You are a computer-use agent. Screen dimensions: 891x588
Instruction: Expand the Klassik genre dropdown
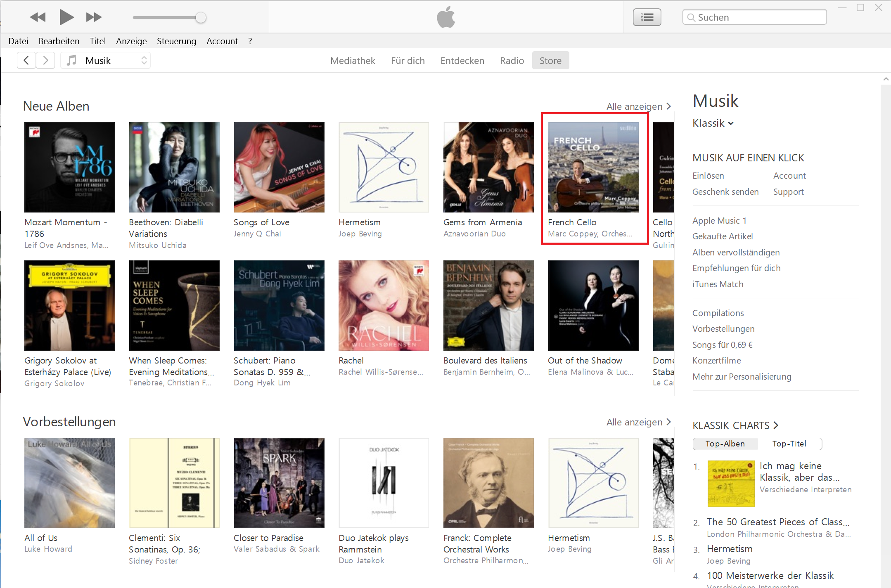pos(713,123)
